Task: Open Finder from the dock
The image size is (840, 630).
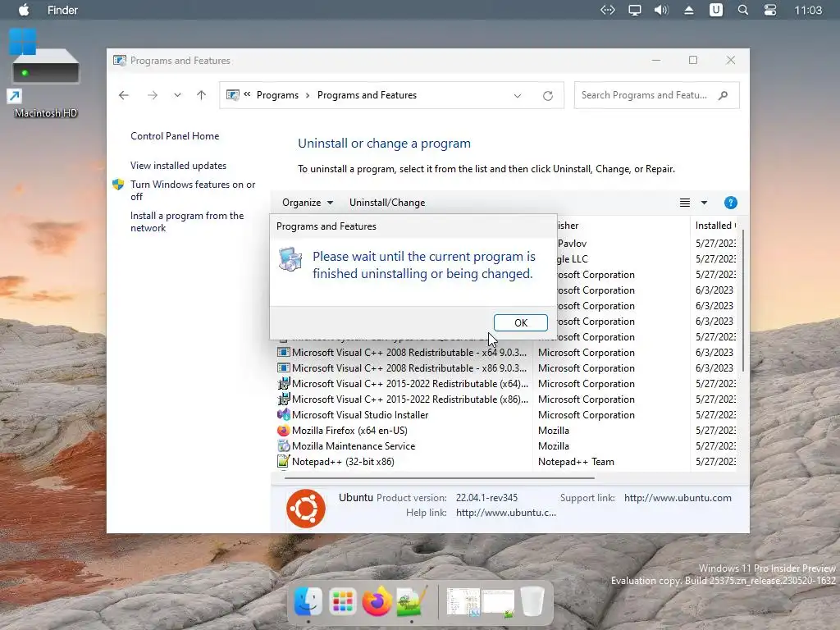Action: pyautogui.click(x=308, y=601)
